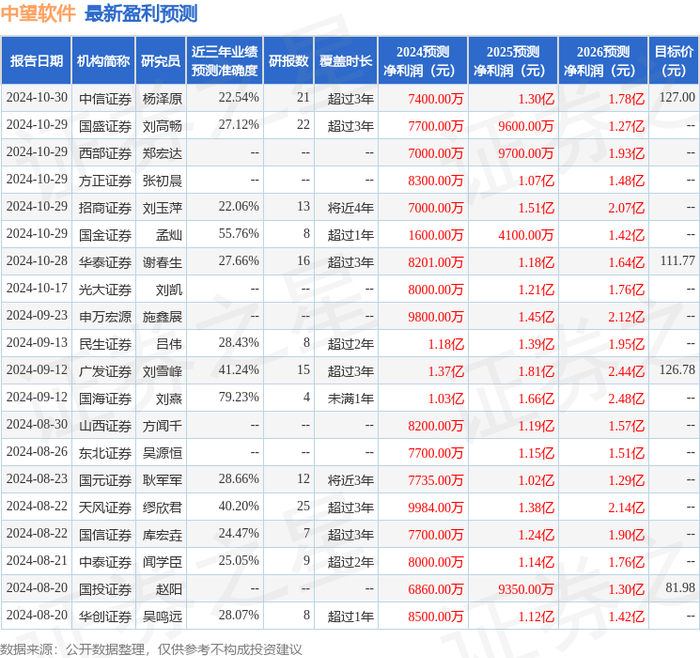
Task: Click the accuracy value 41.24%
Action: pyautogui.click(x=239, y=370)
